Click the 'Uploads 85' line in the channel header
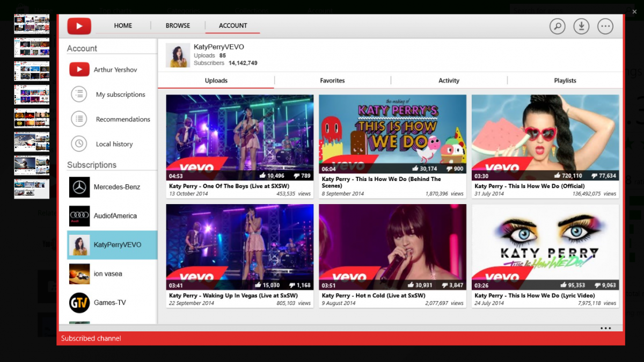 click(x=210, y=56)
